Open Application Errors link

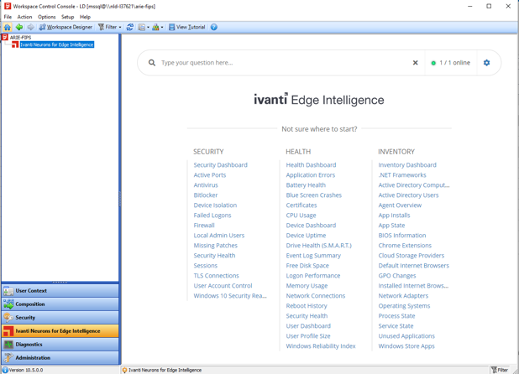tap(310, 175)
